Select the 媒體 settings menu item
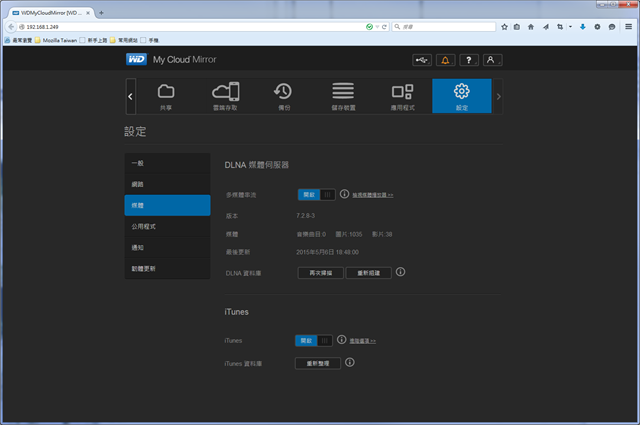This screenshot has width=640, height=425. (x=167, y=205)
